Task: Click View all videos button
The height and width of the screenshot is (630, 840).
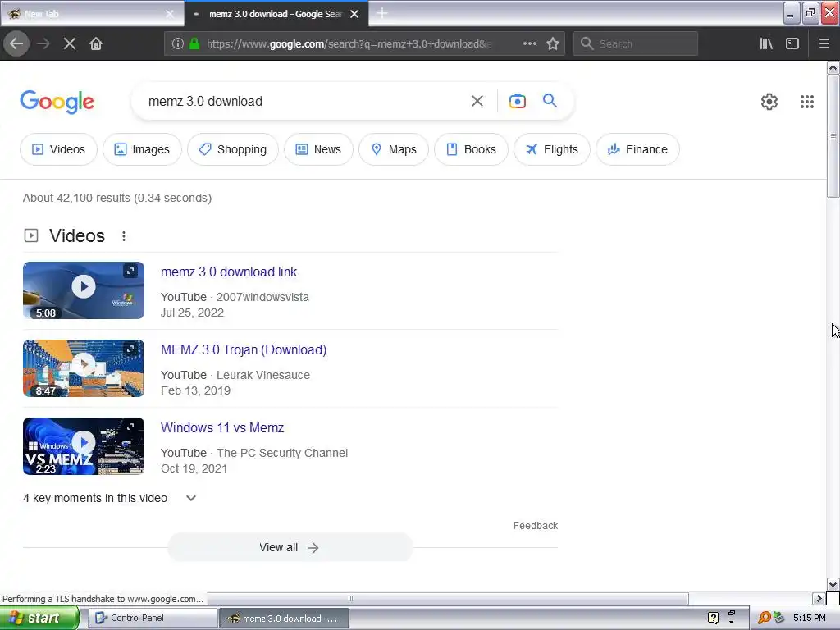Action: 290,547
